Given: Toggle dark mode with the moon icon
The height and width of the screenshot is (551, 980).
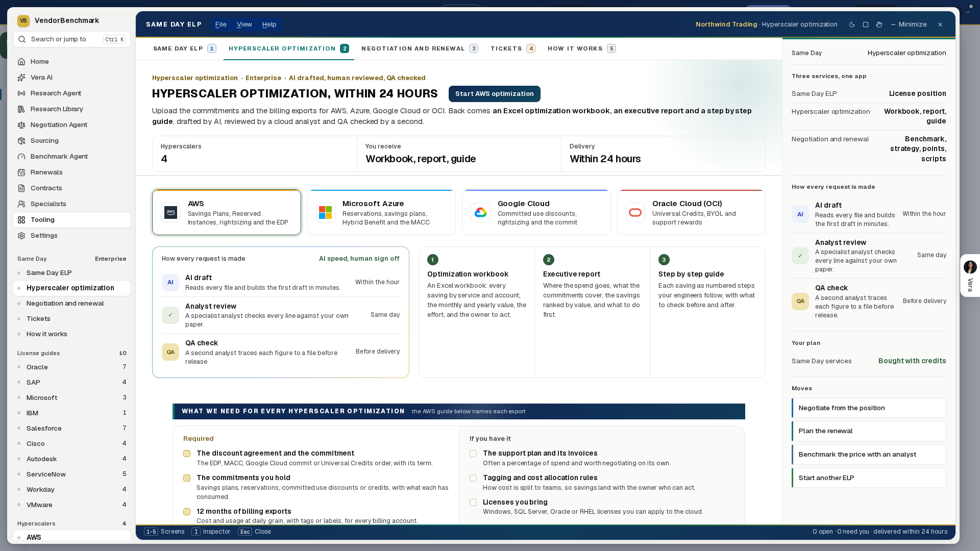Looking at the screenshot, I should [x=852, y=24].
